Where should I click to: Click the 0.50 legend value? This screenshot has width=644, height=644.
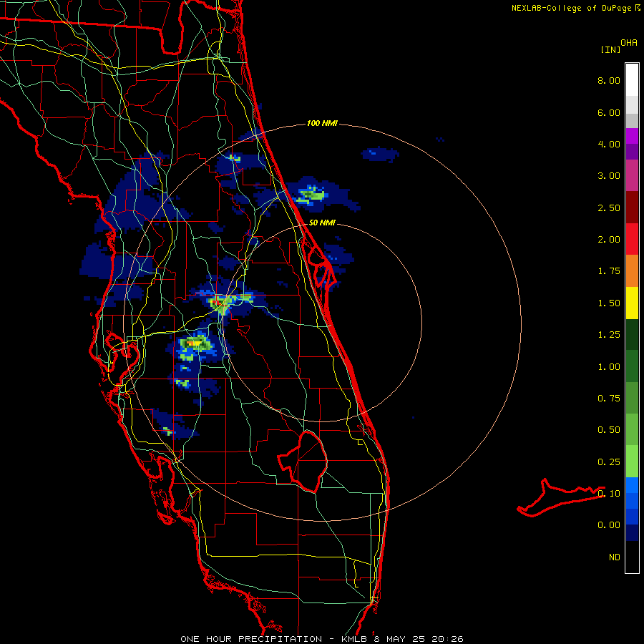tap(609, 430)
